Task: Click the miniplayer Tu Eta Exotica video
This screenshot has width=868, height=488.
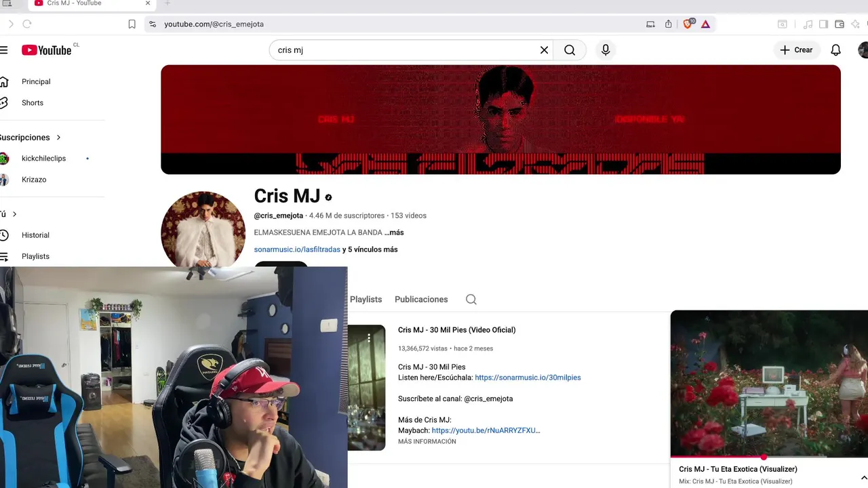Action: pyautogui.click(x=769, y=384)
